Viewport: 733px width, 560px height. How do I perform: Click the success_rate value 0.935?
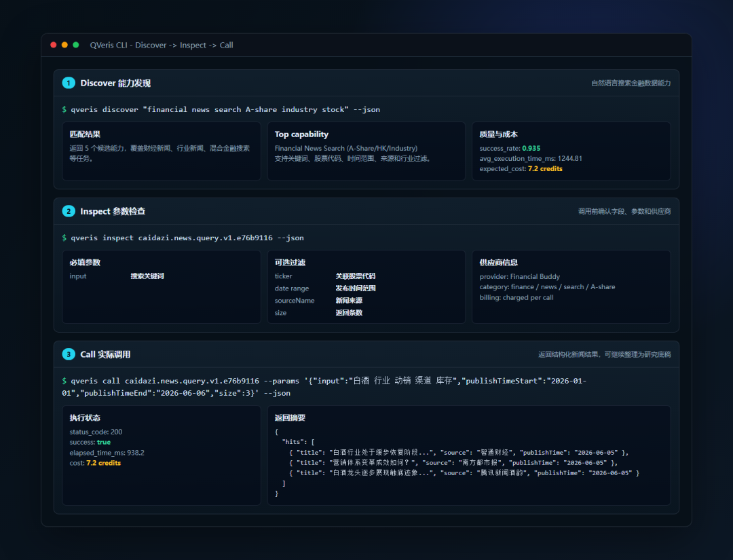(x=531, y=148)
